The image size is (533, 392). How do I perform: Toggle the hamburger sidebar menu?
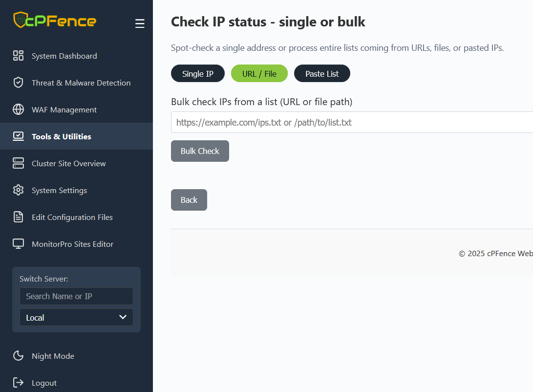140,23
